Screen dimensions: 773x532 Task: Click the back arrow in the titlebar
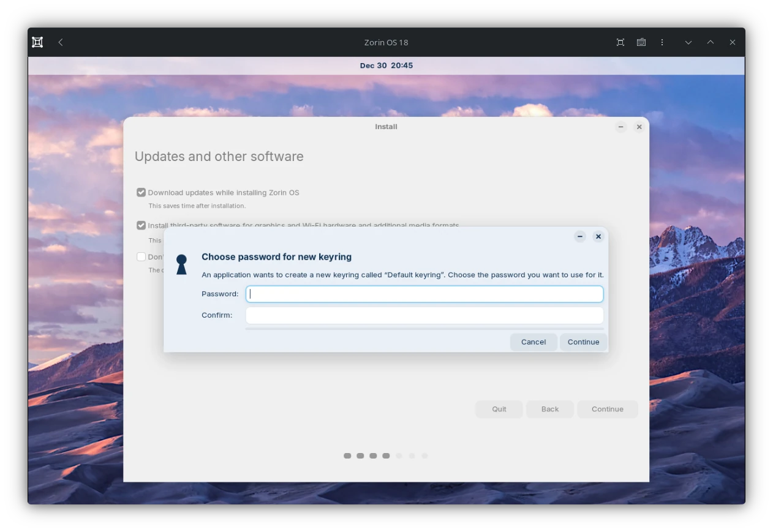tap(60, 42)
